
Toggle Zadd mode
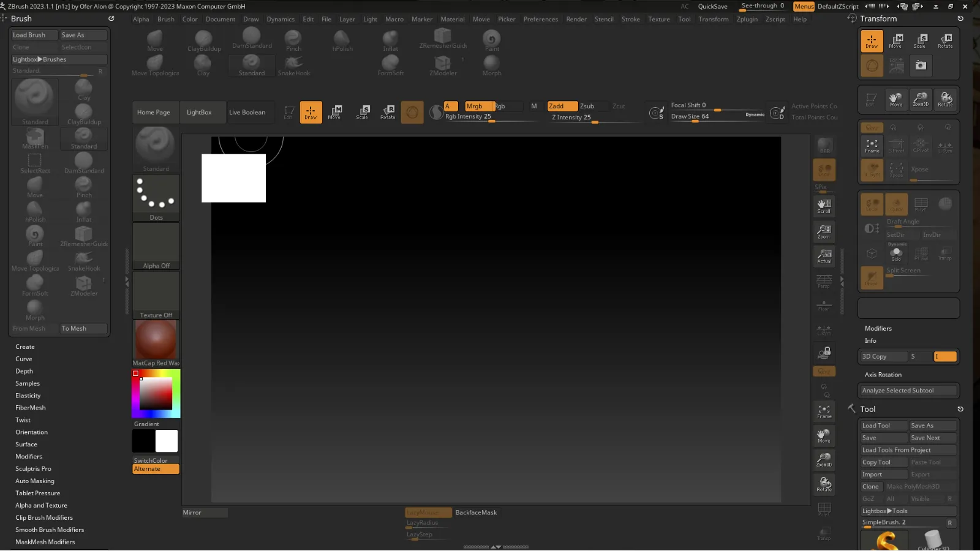pyautogui.click(x=562, y=106)
